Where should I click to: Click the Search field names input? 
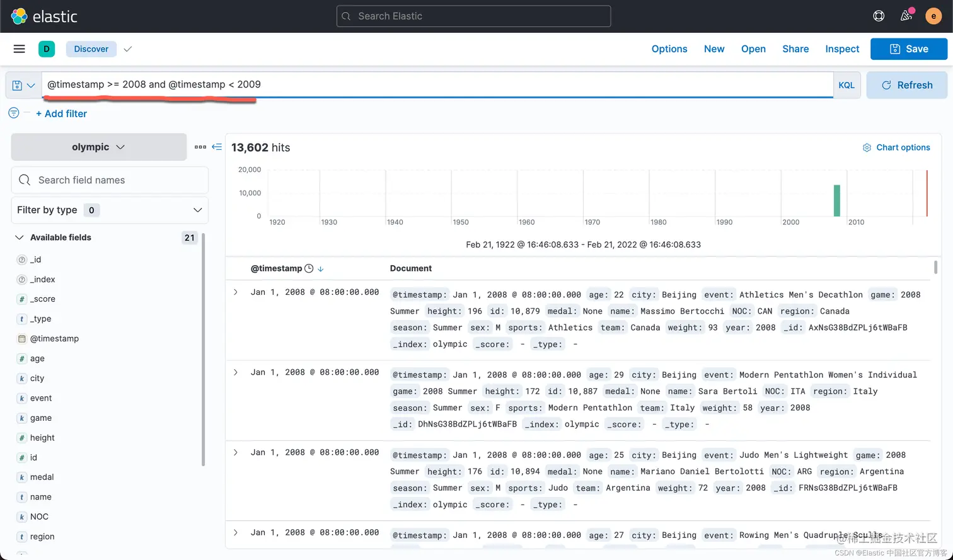110,180
